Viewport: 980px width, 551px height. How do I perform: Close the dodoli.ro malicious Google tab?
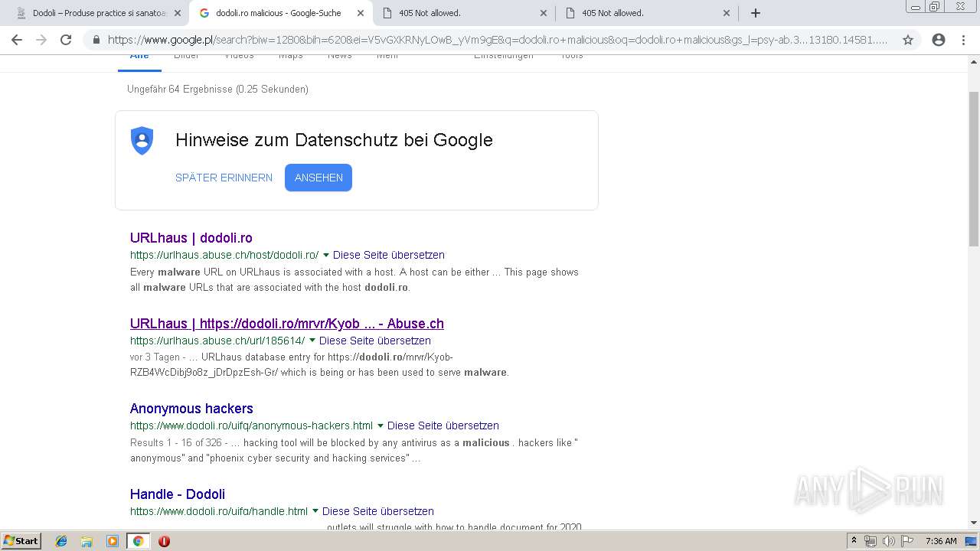[x=361, y=13]
